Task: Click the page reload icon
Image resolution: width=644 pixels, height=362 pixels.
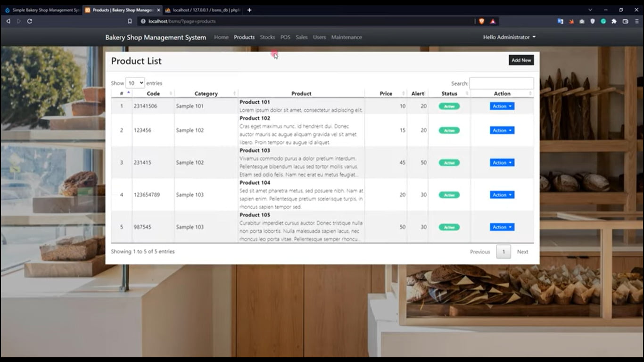Action: tap(29, 21)
